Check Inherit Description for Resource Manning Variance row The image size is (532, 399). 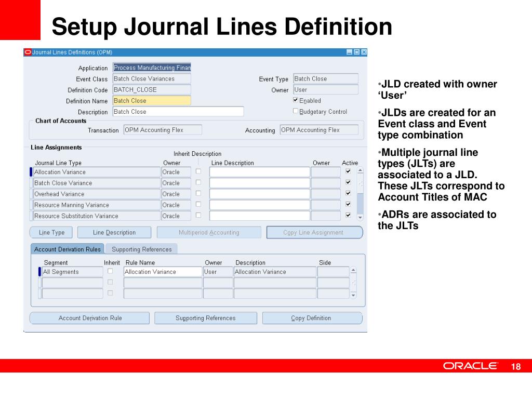pyautogui.click(x=198, y=204)
